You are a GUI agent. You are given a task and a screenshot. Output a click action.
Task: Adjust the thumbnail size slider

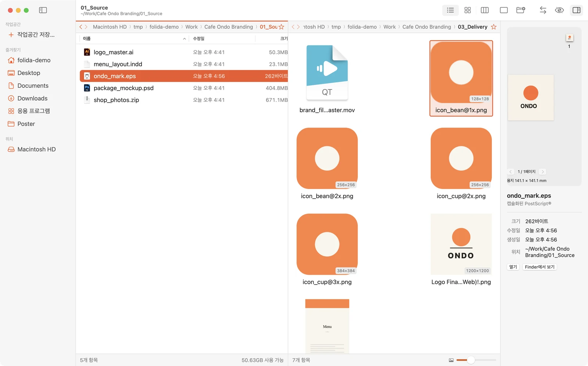[x=471, y=360]
